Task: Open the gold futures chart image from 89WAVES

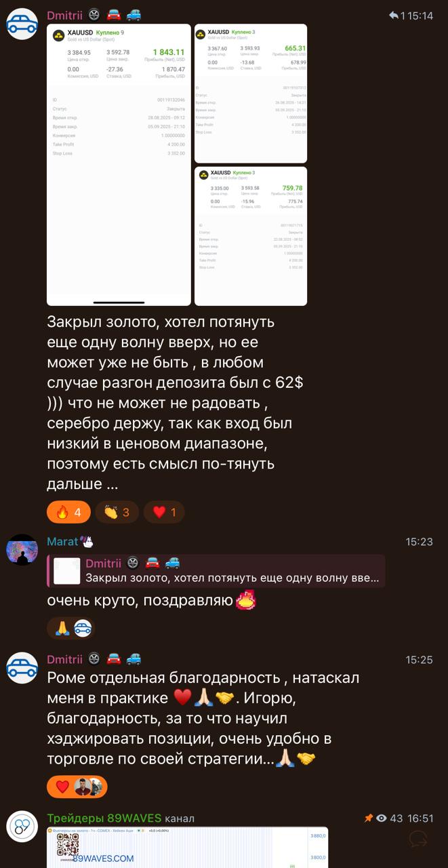Action: pos(187,847)
